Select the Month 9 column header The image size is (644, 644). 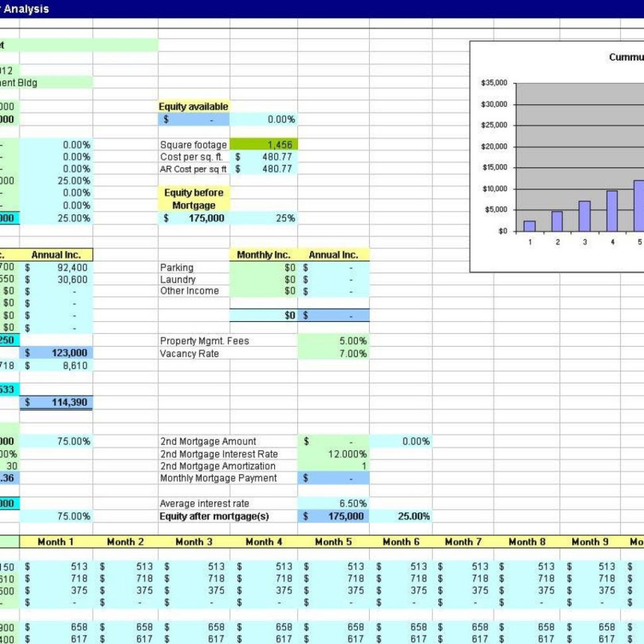coord(590,542)
